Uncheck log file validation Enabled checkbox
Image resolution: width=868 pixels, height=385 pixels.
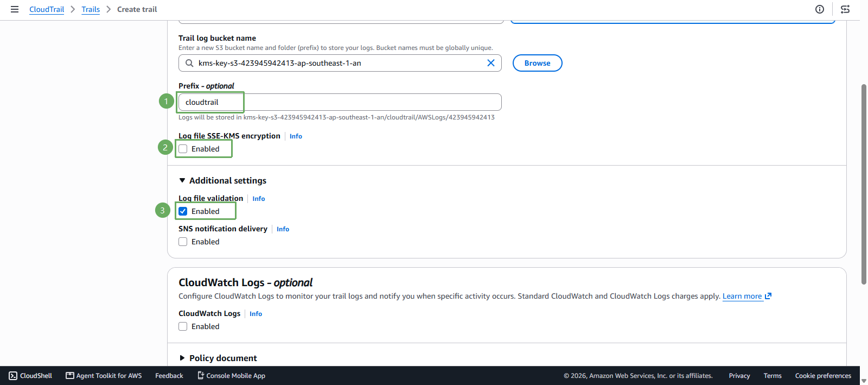183,211
